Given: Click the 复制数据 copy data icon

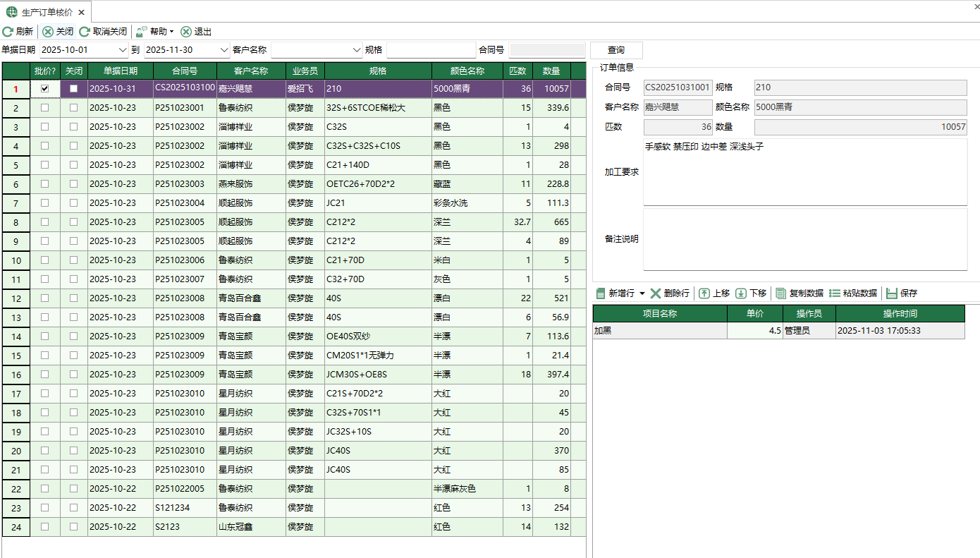Looking at the screenshot, I should (780, 293).
